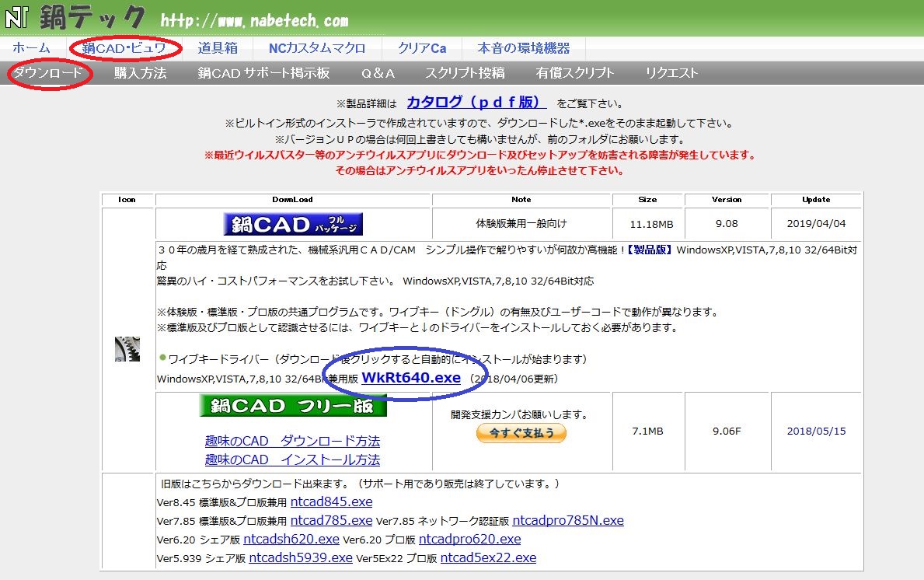Download ntcad845.exe

(x=331, y=501)
